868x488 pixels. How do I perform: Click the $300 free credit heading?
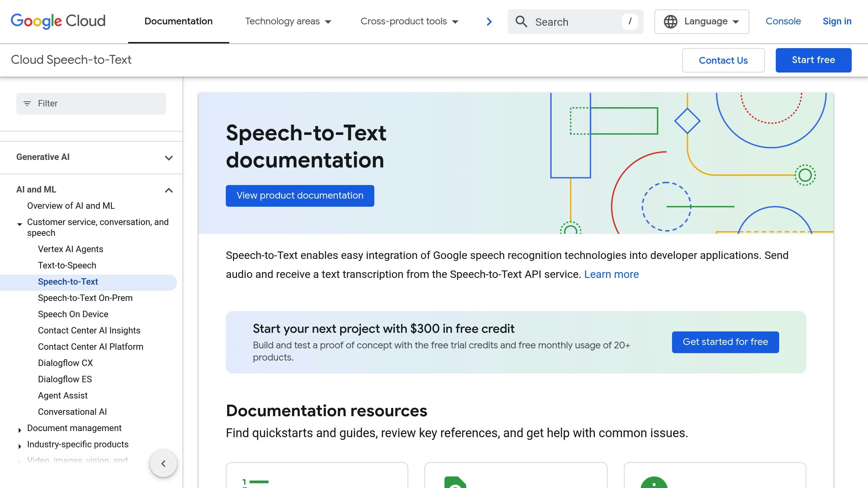click(383, 329)
